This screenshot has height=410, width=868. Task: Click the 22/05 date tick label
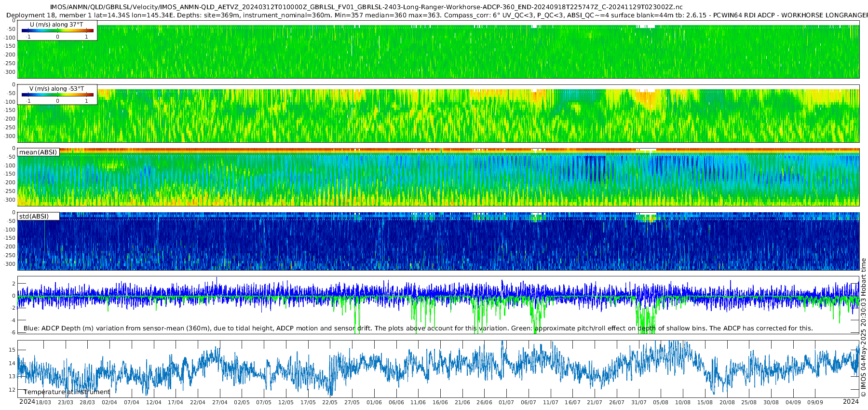330,402
